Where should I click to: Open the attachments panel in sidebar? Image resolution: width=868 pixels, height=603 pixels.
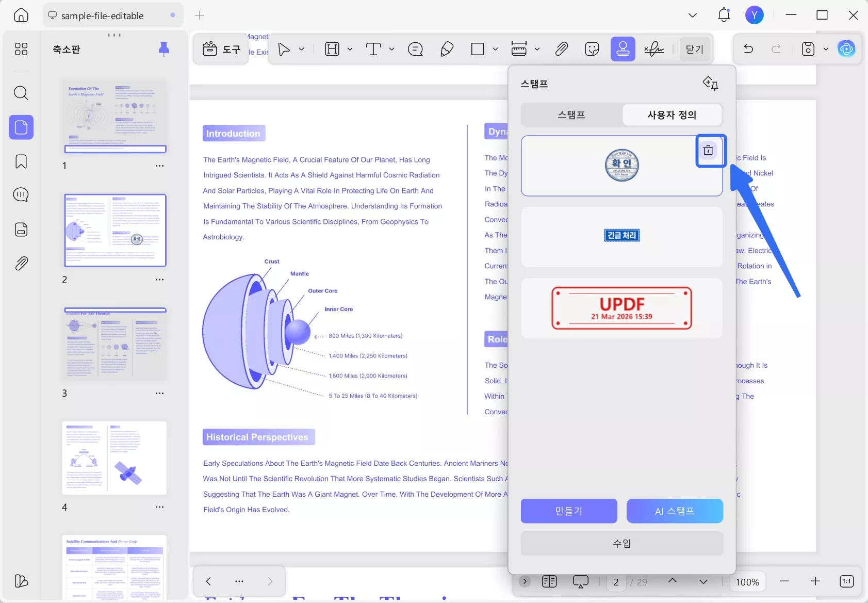click(21, 264)
